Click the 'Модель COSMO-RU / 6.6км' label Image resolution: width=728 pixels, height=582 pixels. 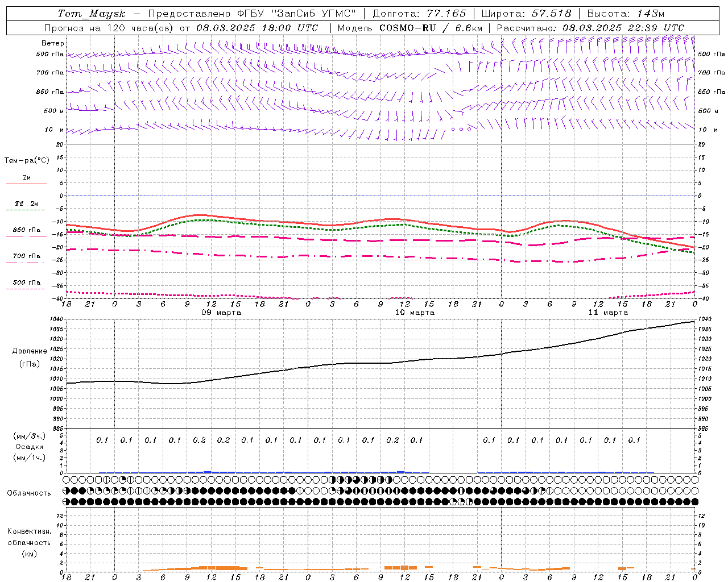click(409, 28)
